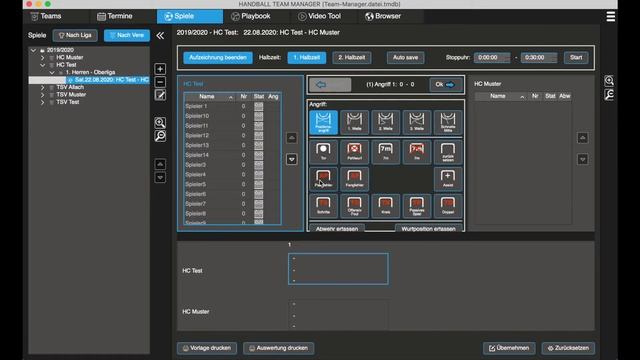Start the Stoppuhr timer
Image resolution: width=640 pixels, height=360 pixels.
coord(576,58)
